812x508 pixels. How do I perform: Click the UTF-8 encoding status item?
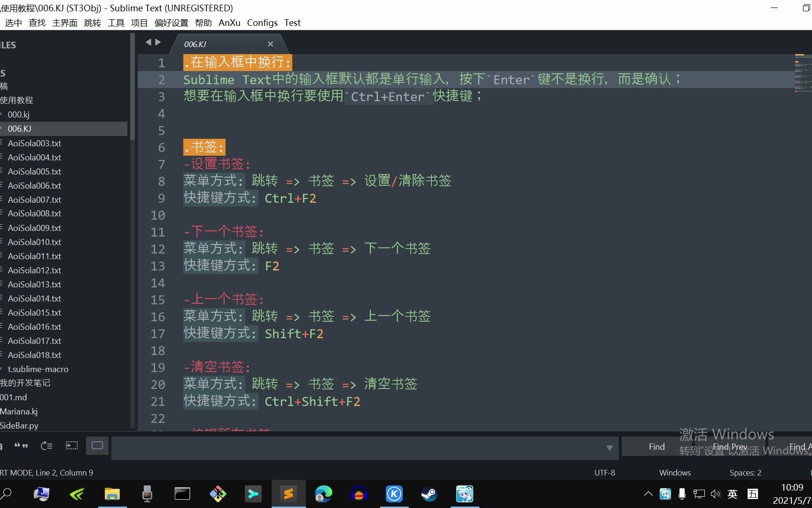click(x=604, y=473)
